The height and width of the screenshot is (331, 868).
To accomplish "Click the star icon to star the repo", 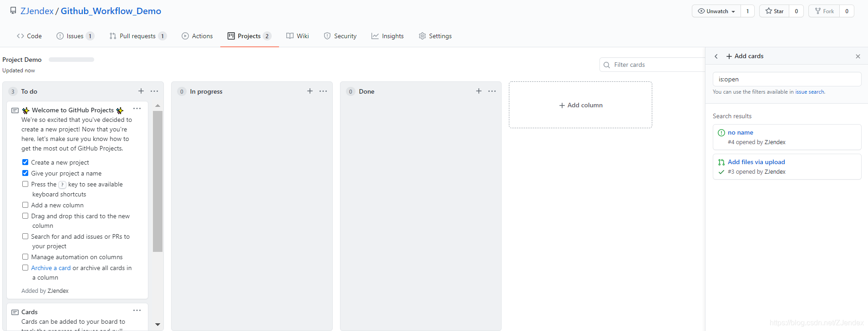I will tap(769, 11).
